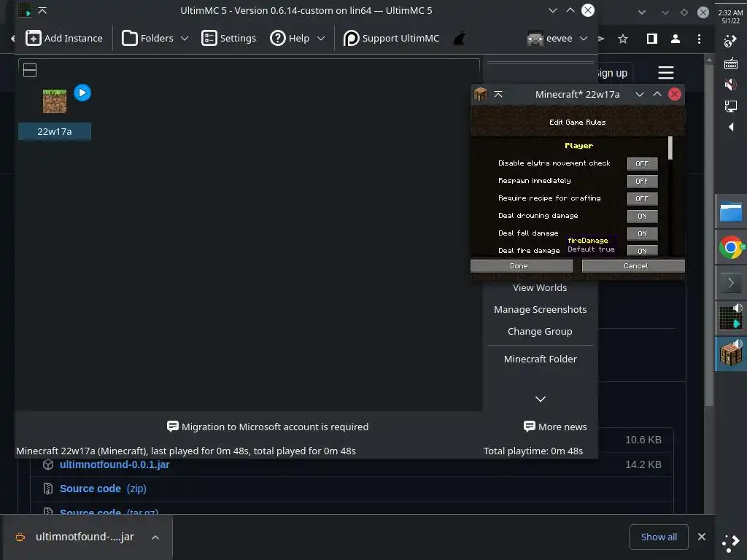This screenshot has height=560, width=747.
Task: Expand more instance actions chevron
Action: point(541,399)
